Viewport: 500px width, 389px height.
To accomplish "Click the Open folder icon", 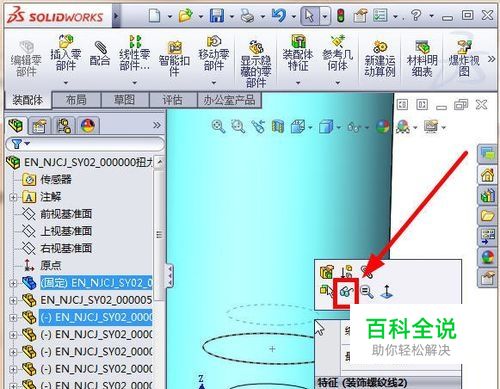I will (186, 15).
